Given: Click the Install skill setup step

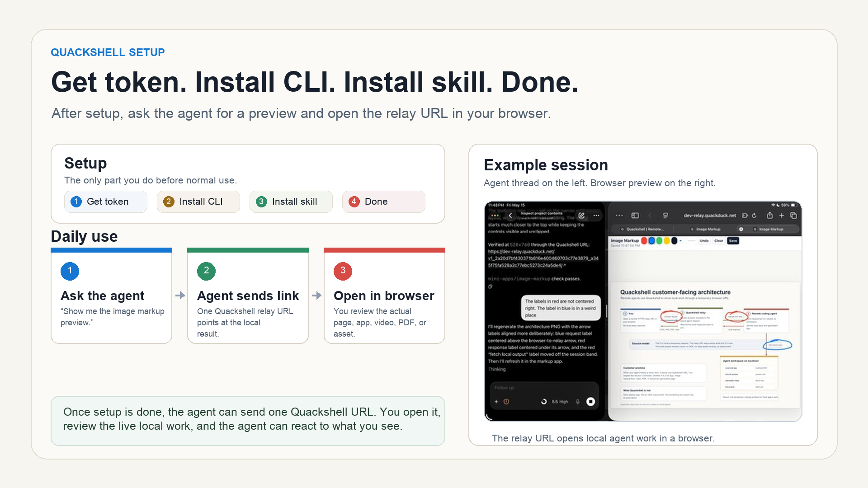Looking at the screenshot, I should tap(291, 202).
